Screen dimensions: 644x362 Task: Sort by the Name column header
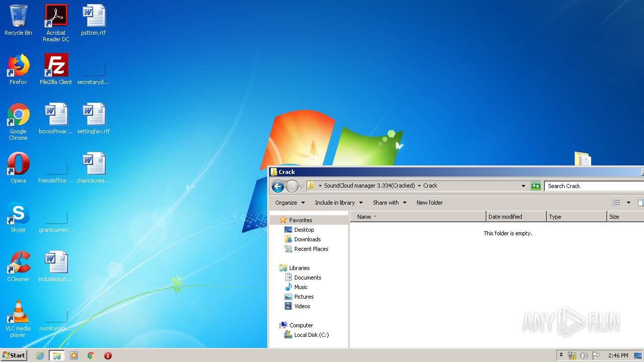(418, 217)
